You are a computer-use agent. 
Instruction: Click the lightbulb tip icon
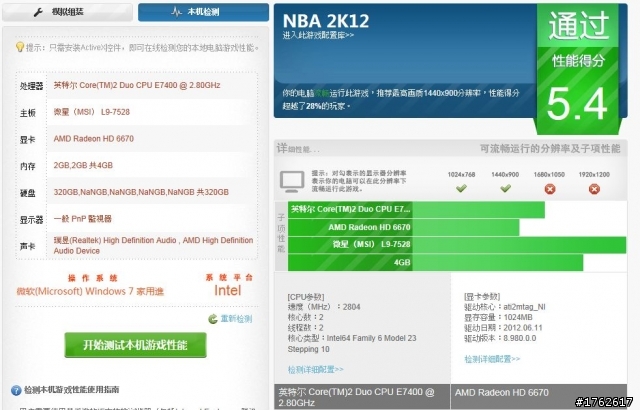[x=19, y=47]
